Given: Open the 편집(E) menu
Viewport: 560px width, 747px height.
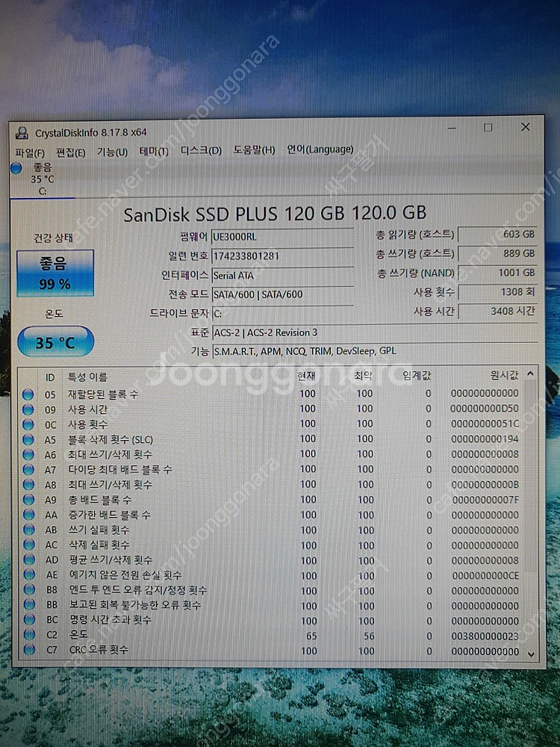Looking at the screenshot, I should click(x=70, y=152).
